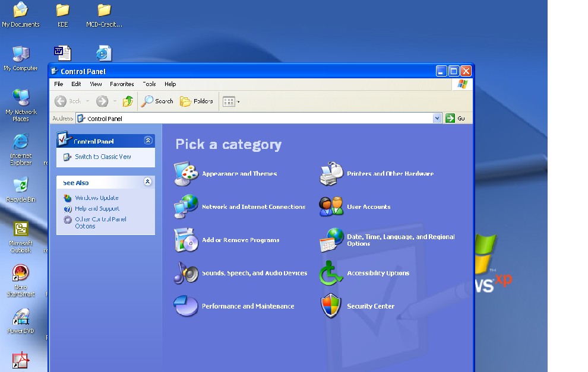The width and height of the screenshot is (588, 372).
Task: Open the File menu
Action: point(58,84)
